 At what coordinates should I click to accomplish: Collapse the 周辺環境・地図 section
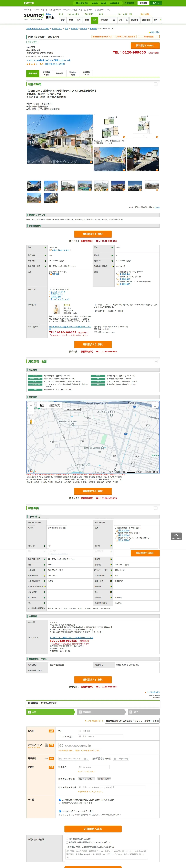(156, 362)
